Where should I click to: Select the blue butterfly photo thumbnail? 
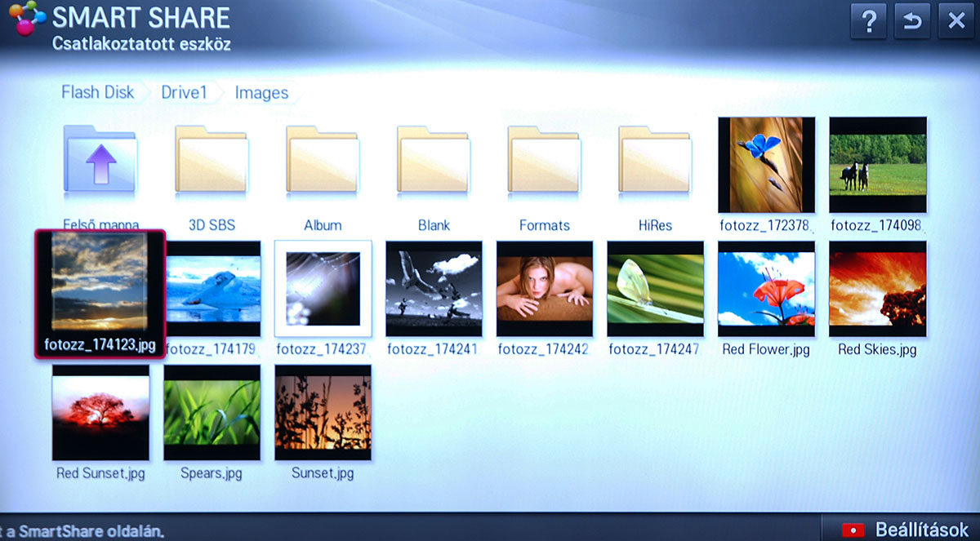click(x=766, y=165)
